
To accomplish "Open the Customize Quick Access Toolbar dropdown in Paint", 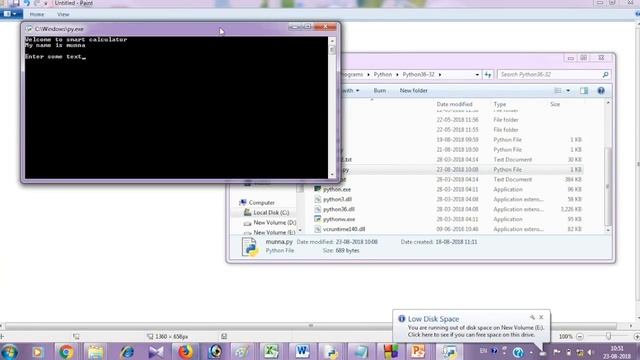I will pos(46,3).
